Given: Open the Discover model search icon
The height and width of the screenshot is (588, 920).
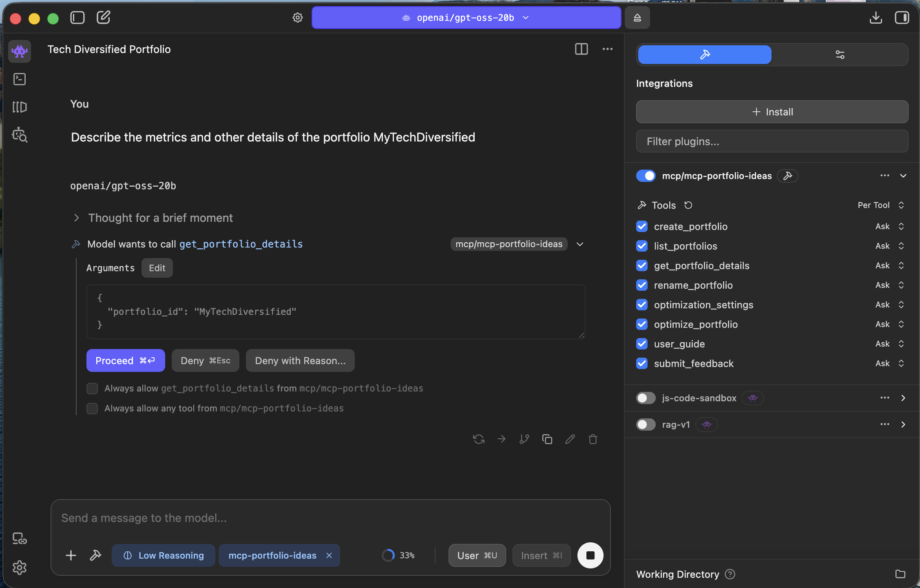Looking at the screenshot, I should [20, 135].
